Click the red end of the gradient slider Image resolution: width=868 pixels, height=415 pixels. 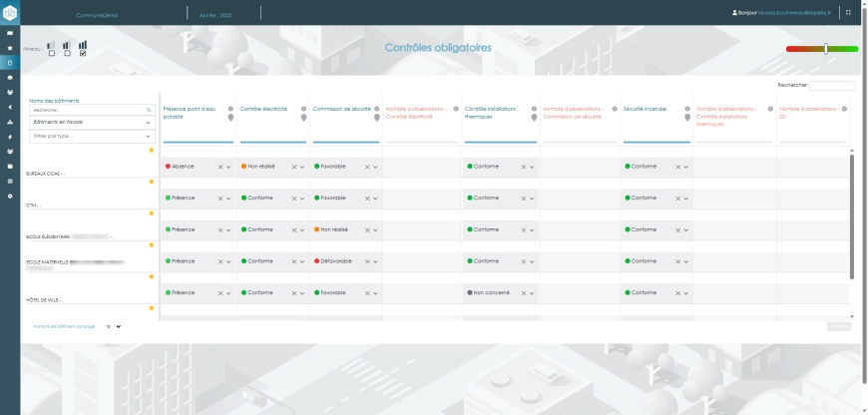[790, 49]
